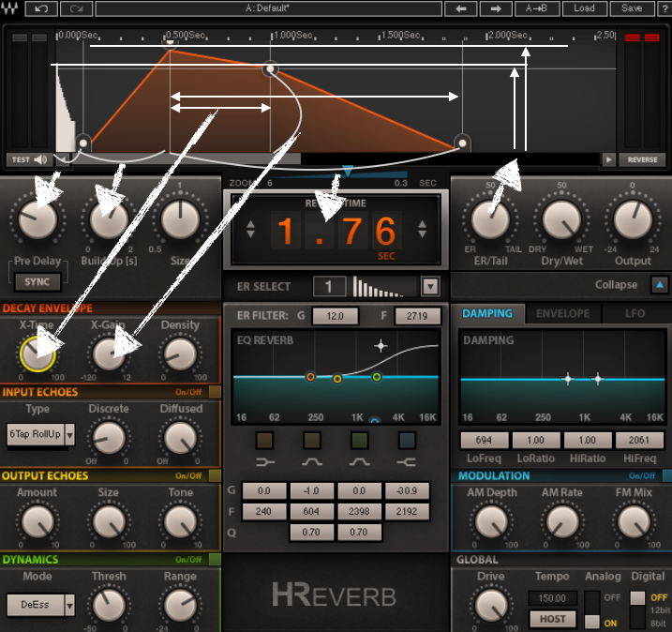This screenshot has width=672, height=632.
Task: Click the yellow EQ band node
Action: click(x=337, y=379)
